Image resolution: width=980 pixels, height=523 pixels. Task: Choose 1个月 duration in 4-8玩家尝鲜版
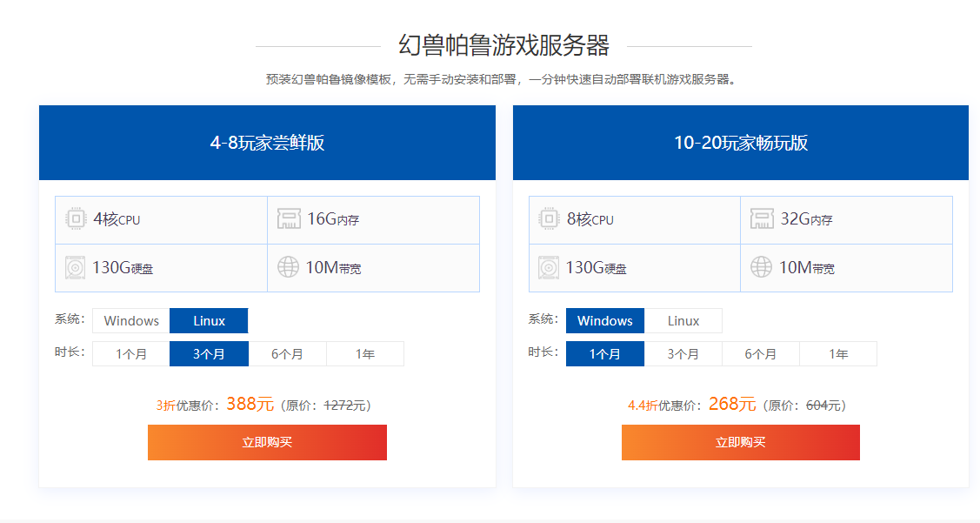coord(131,354)
